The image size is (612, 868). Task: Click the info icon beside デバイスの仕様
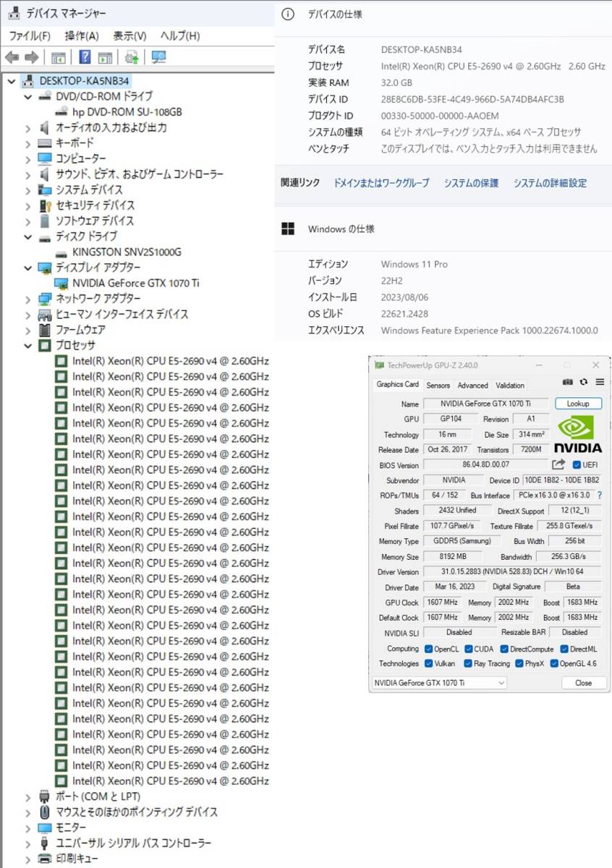coord(288,14)
